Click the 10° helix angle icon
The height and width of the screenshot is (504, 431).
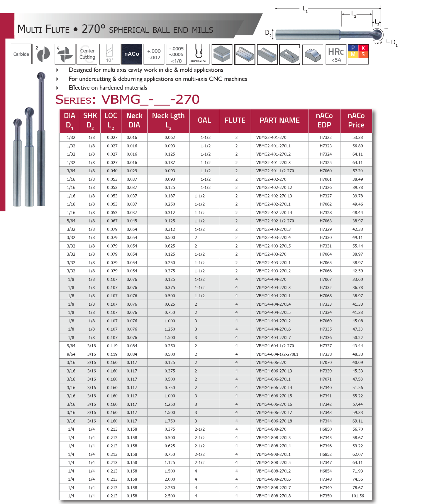click(x=110, y=54)
